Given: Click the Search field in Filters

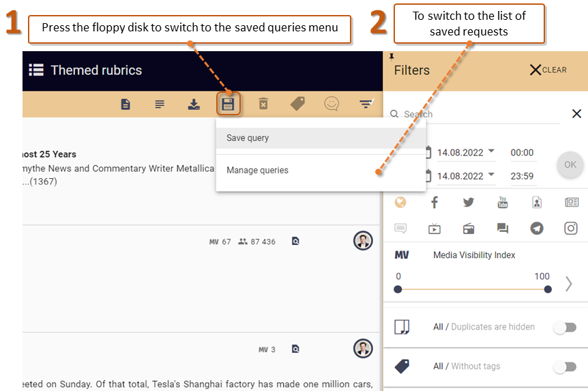Looking at the screenshot, I should [475, 114].
